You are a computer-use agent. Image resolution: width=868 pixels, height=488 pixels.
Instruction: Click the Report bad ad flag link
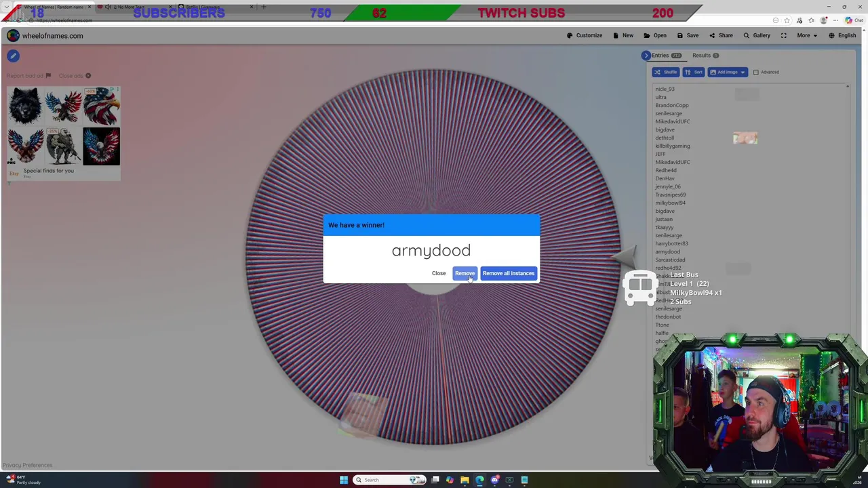click(x=28, y=76)
